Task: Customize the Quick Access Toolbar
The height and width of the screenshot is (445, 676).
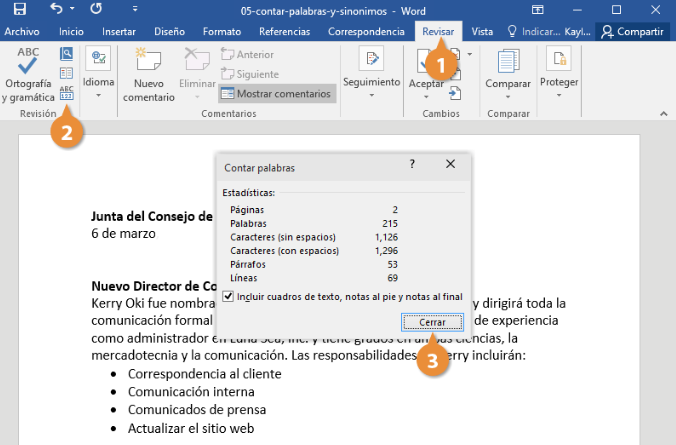Action: click(x=135, y=9)
